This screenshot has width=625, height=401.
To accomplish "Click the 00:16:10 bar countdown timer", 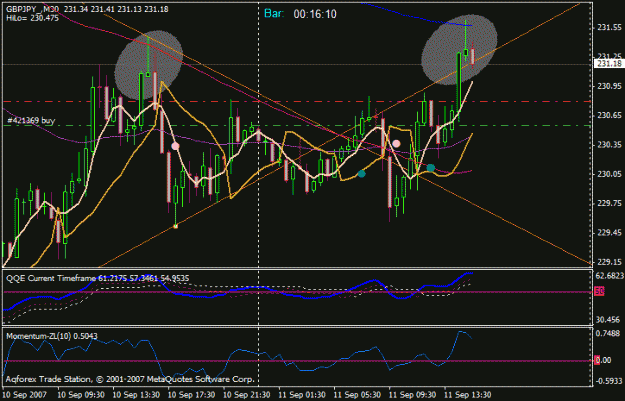I will point(315,14).
